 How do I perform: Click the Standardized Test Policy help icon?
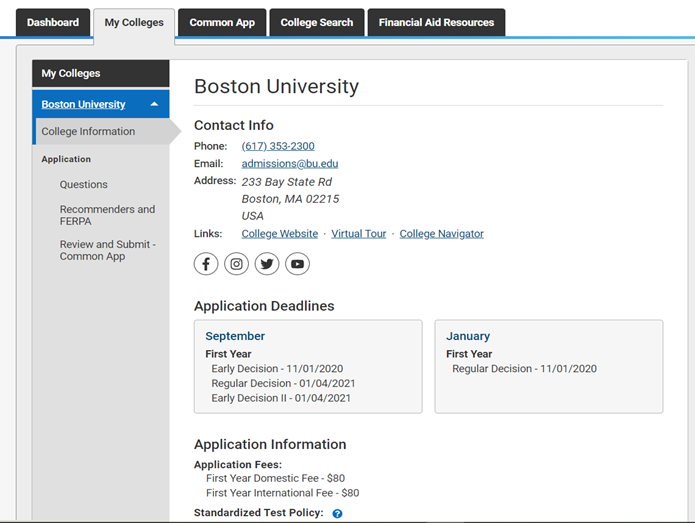coord(337,513)
